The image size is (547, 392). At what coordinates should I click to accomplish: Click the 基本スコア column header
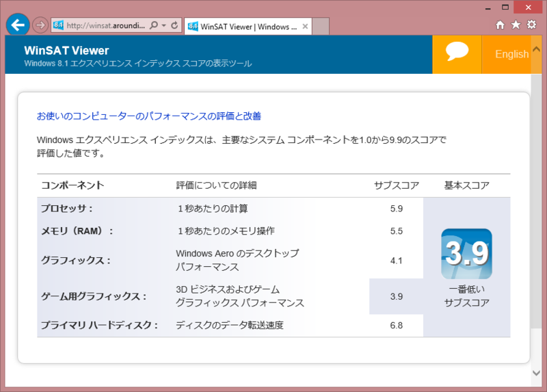[x=467, y=185]
